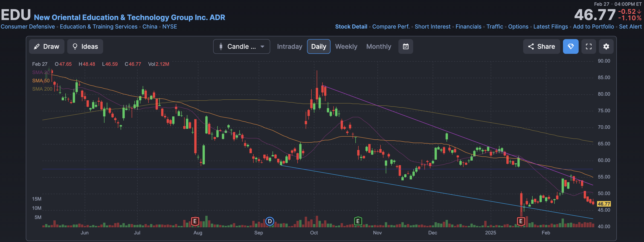The height and width of the screenshot is (242, 644).
Task: Click the lightbulb icon in Ideas
Action: 75,46
